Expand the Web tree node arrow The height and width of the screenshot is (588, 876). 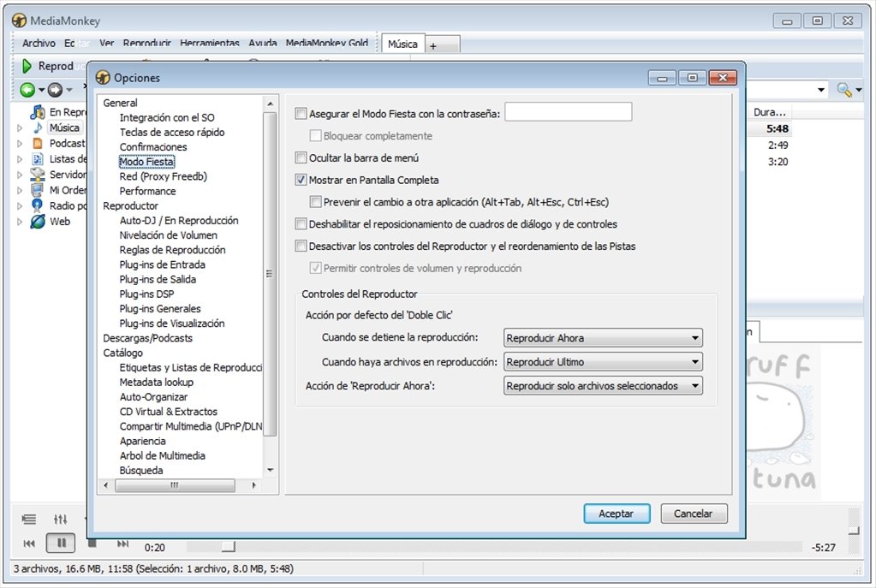[x=20, y=222]
